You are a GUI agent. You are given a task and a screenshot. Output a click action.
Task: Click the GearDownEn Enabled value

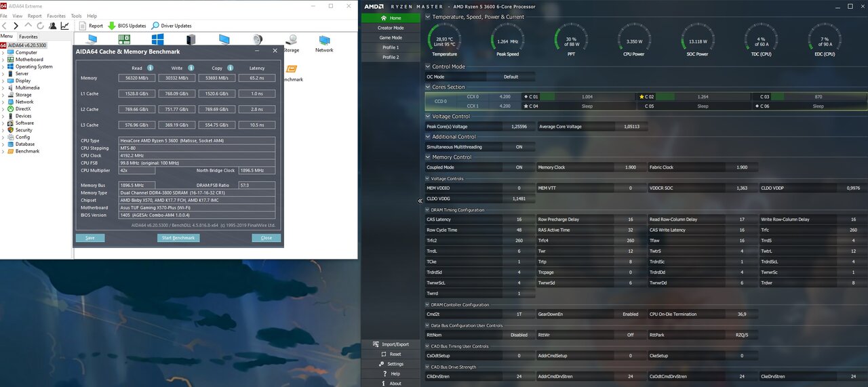(630, 314)
